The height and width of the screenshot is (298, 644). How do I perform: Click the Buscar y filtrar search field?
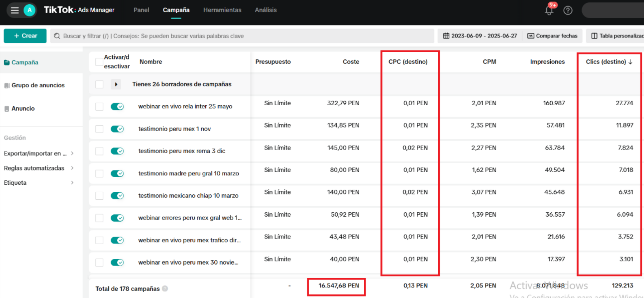tap(243, 36)
